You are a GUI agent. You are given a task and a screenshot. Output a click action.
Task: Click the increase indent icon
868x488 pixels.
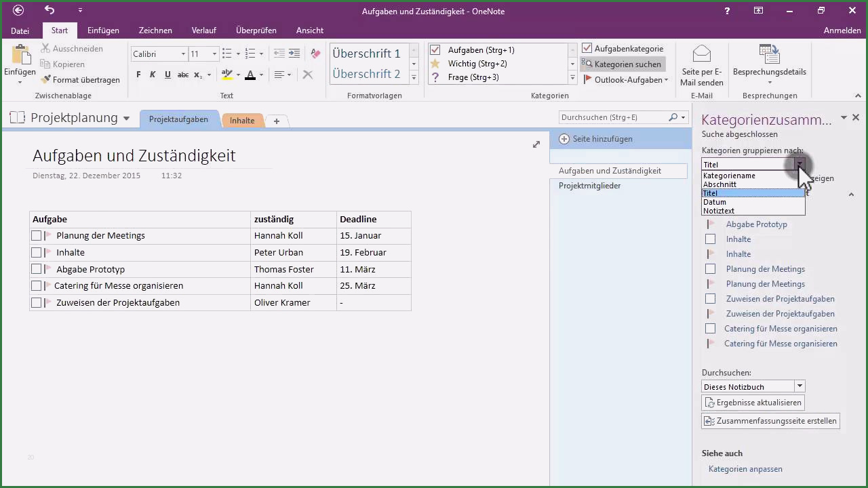[294, 54]
